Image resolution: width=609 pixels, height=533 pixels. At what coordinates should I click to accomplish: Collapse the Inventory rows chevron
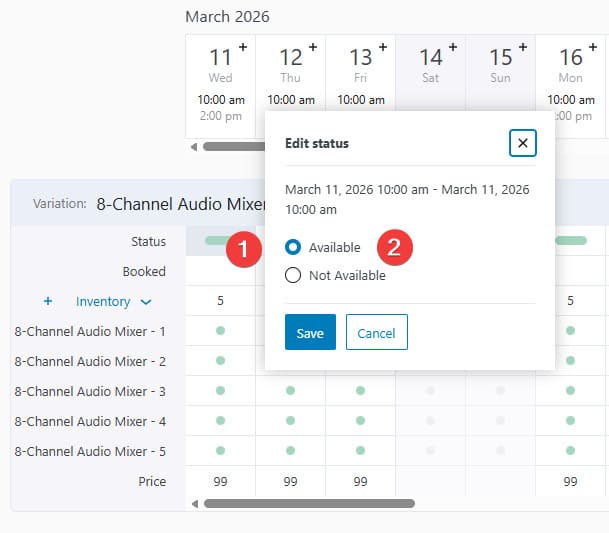[146, 302]
